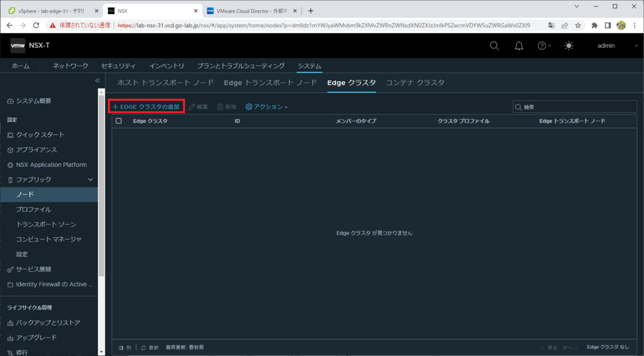Viewport: 644px width, 356px height.
Task: Open the help question mark menu
Action: pyautogui.click(x=544, y=46)
